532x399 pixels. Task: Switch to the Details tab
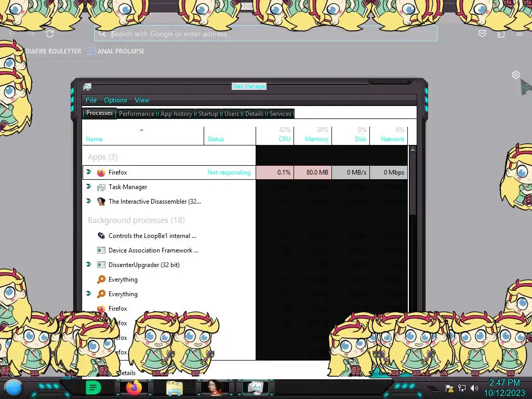tap(254, 114)
